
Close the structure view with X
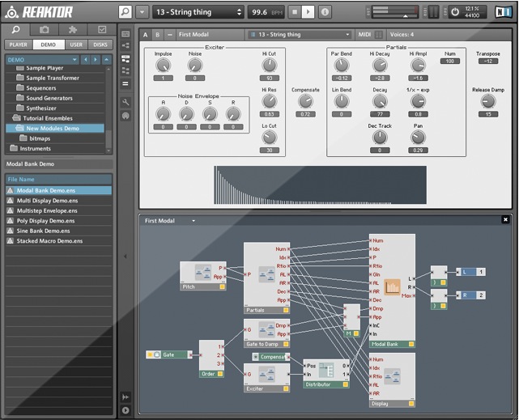(x=505, y=219)
